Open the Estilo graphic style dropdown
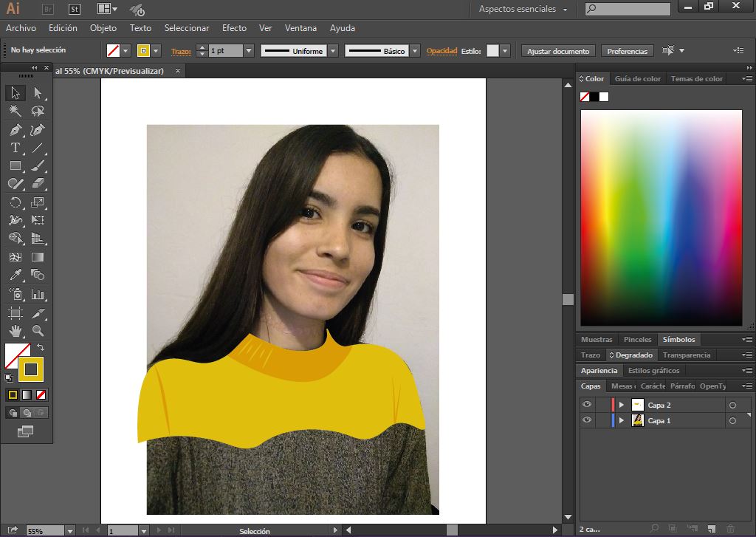Image resolution: width=756 pixels, height=537 pixels. pos(505,51)
